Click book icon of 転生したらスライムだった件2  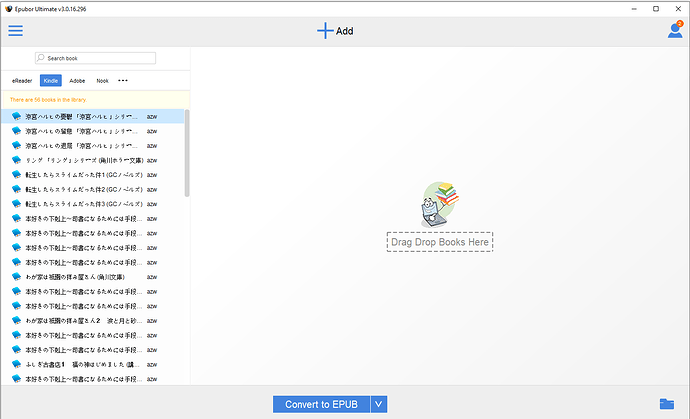16,189
